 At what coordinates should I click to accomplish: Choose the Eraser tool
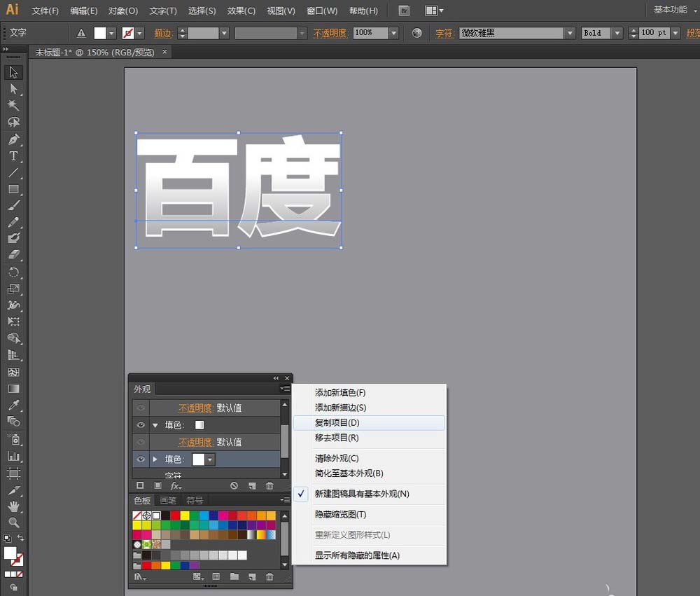pyautogui.click(x=13, y=255)
